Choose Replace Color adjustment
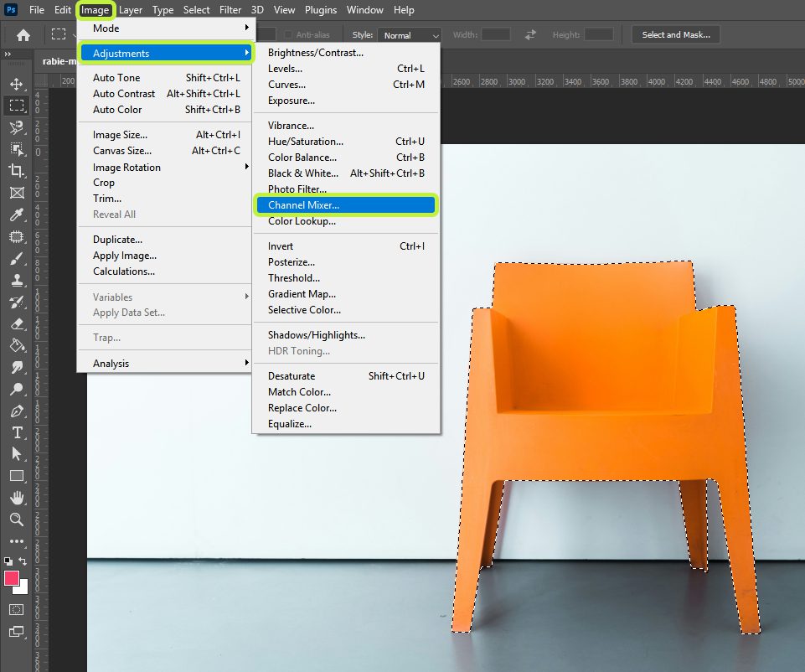 (x=346, y=407)
